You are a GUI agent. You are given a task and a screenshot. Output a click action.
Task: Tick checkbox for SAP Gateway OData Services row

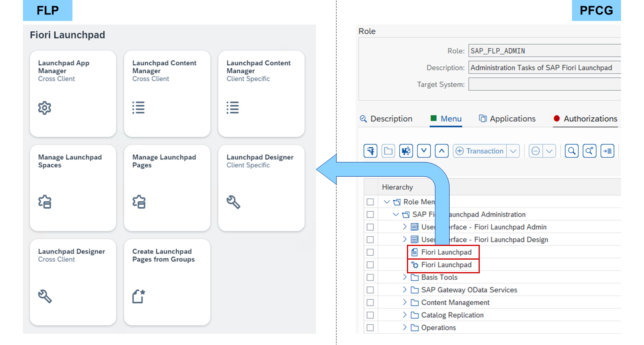tap(370, 290)
